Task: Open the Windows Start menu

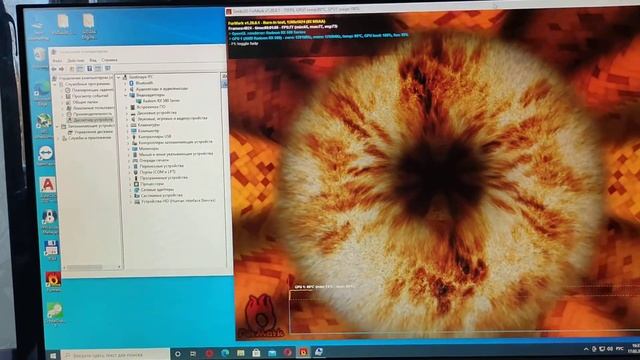Action: pyautogui.click(x=53, y=356)
